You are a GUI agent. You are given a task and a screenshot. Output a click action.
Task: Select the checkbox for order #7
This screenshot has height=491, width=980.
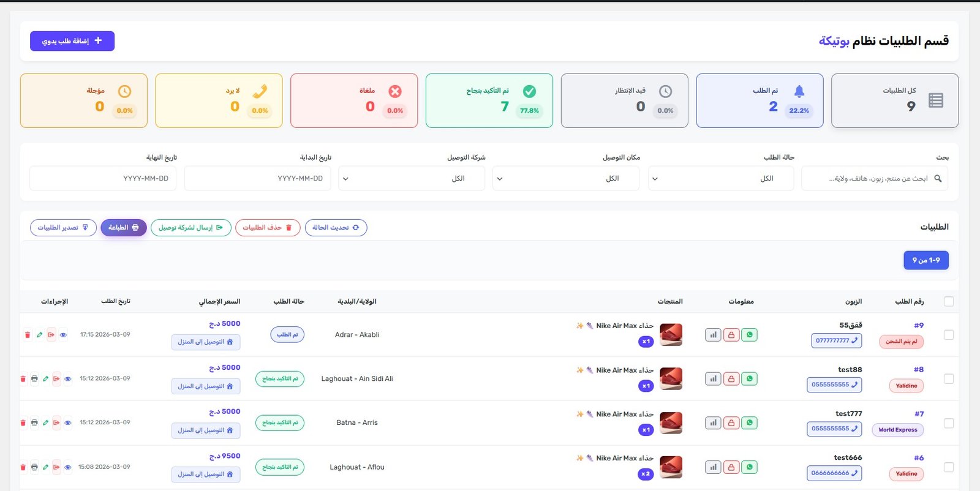coord(949,423)
